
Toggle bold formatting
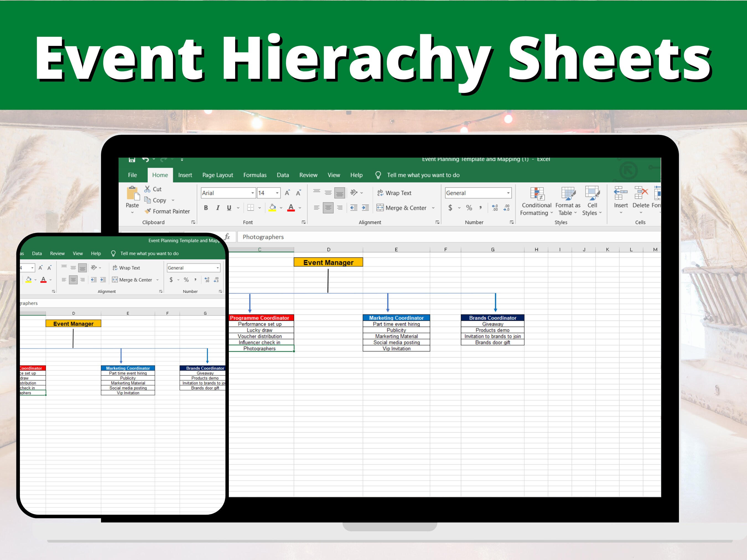pyautogui.click(x=206, y=208)
